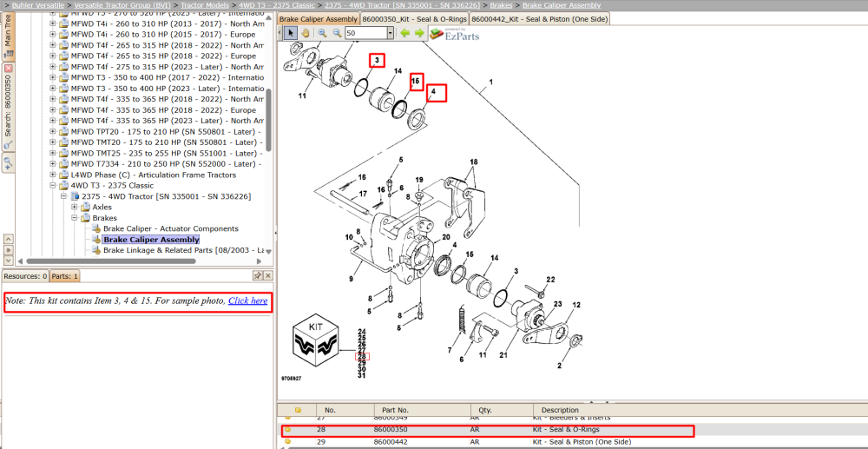
Task: Click the Axles folder icon
Action: point(85,207)
